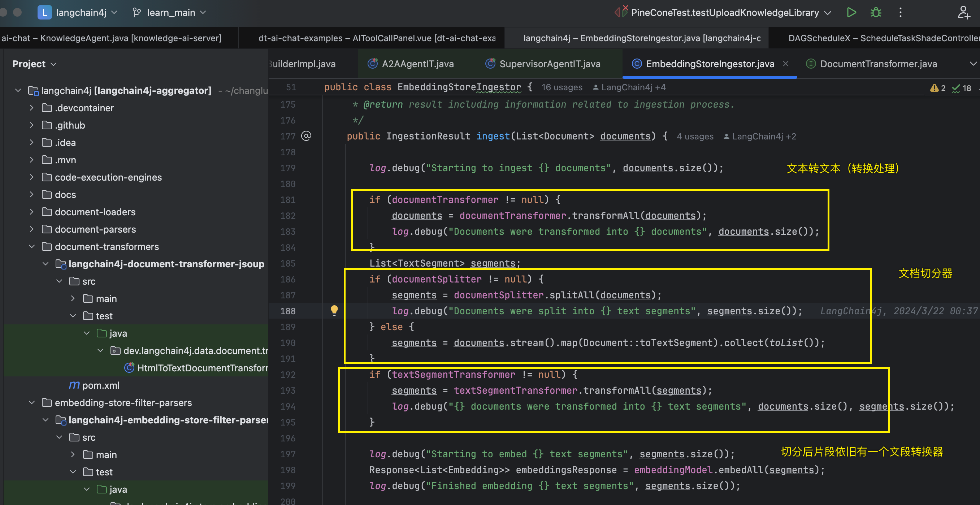Expand the .github folder
980x505 pixels.
tap(31, 125)
